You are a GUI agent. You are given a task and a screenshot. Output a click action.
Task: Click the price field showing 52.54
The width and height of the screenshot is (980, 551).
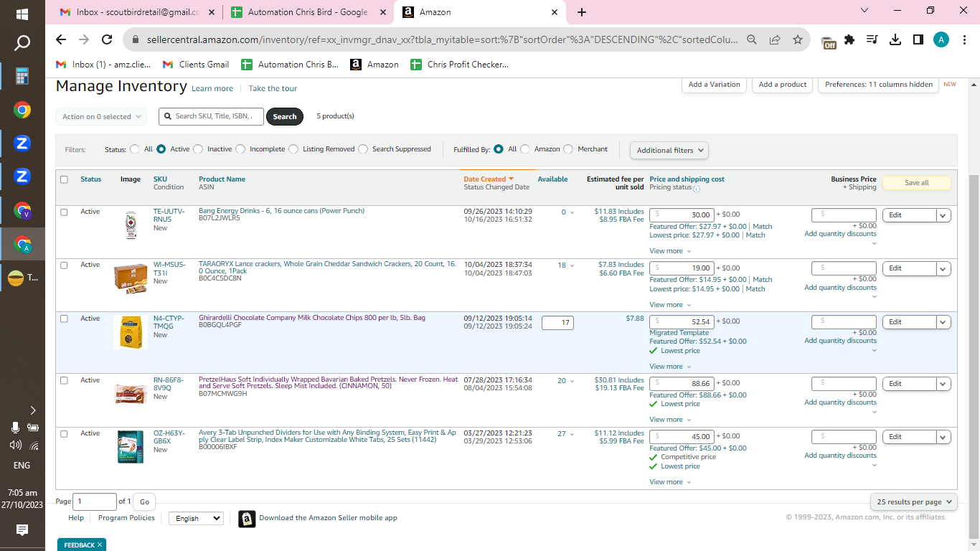pos(682,322)
